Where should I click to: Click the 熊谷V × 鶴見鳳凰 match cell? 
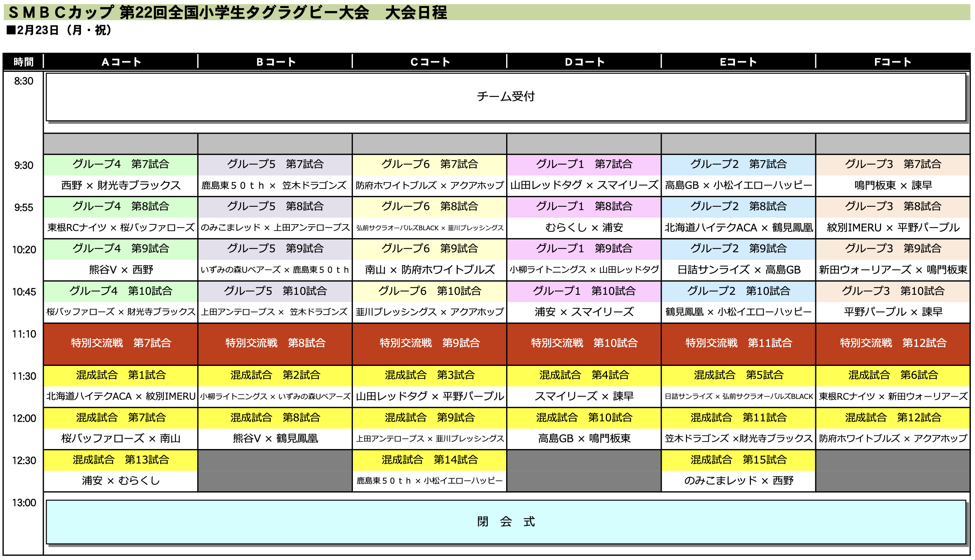(275, 438)
